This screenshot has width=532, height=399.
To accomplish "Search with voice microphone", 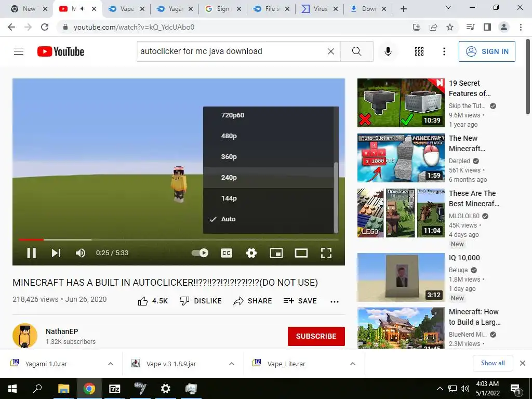I will coord(388,51).
